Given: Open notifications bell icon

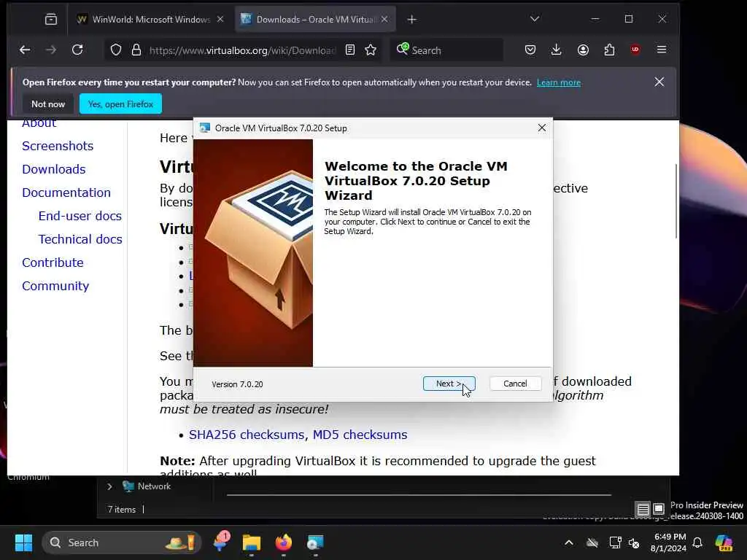Looking at the screenshot, I should [x=697, y=542].
